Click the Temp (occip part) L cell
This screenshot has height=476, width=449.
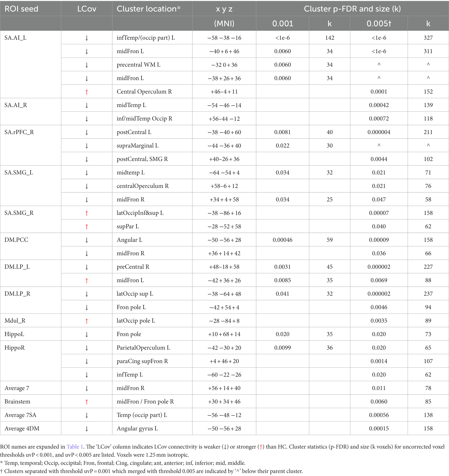coord(142,415)
